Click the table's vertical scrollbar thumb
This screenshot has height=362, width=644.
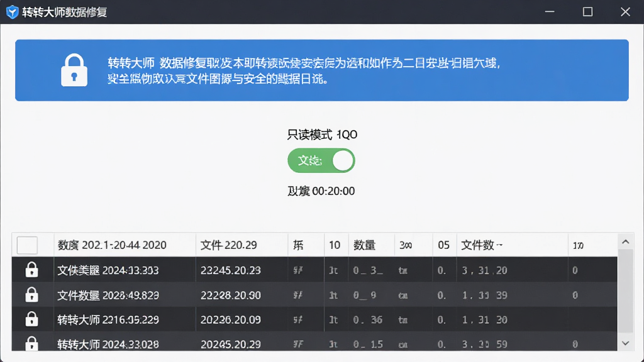pyautogui.click(x=626, y=290)
